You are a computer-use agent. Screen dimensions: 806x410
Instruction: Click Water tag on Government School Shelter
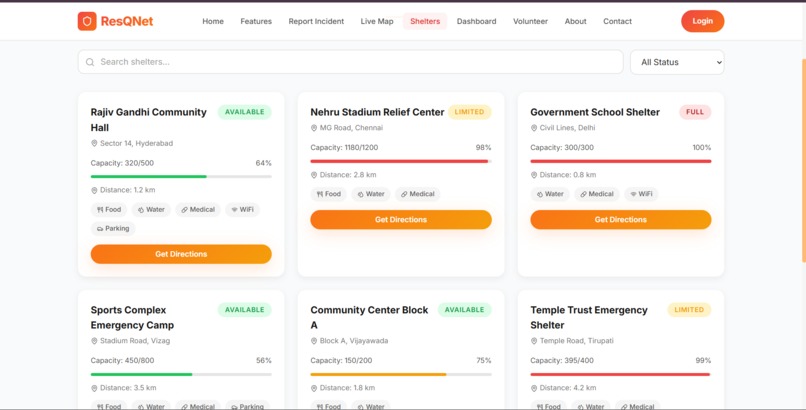[550, 194]
